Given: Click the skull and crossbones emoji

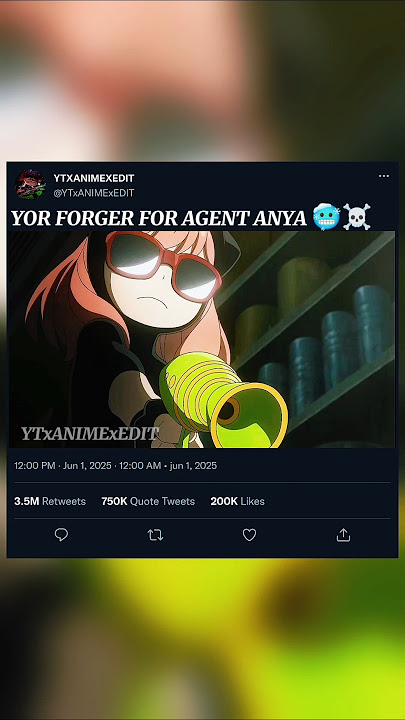Looking at the screenshot, I should click(357, 218).
